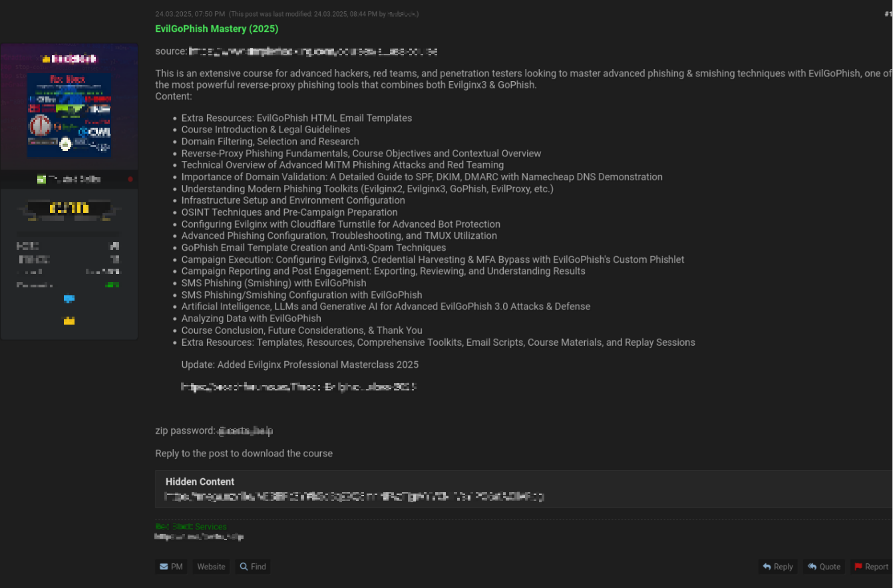The image size is (893, 588).
Task: Open the green Services signature link
Action: (191, 527)
